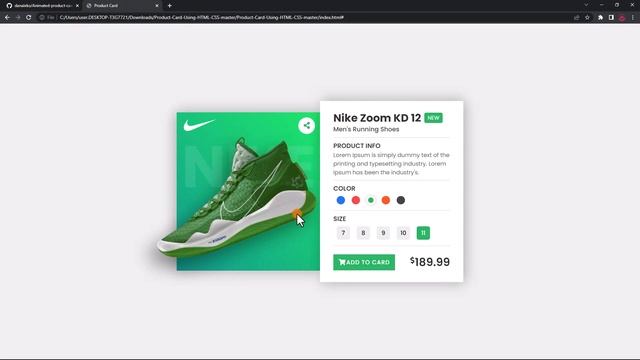Click the $189.99 price text
The width and height of the screenshot is (640, 360).
tap(430, 262)
